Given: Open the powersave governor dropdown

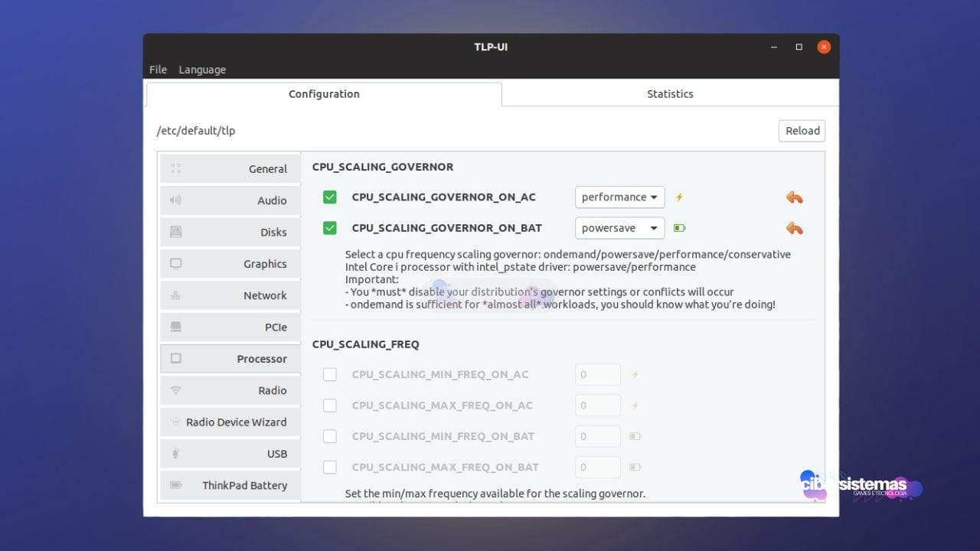Looking at the screenshot, I should click(x=619, y=228).
